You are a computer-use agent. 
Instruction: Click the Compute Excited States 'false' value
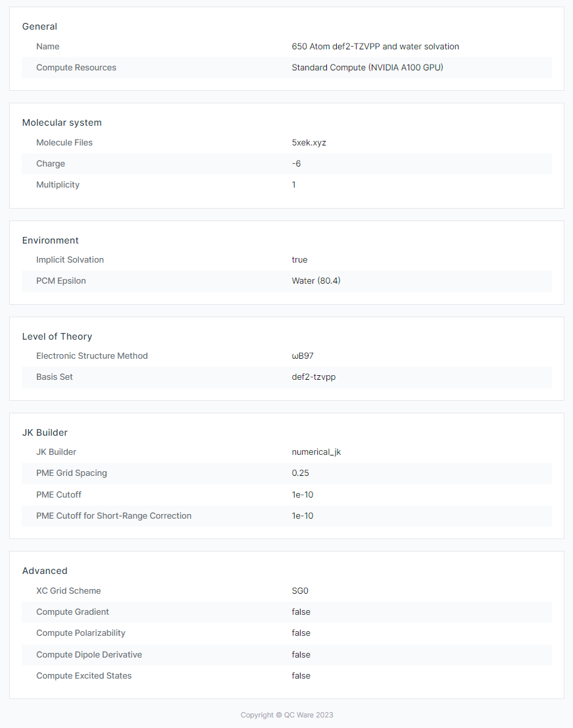click(301, 676)
